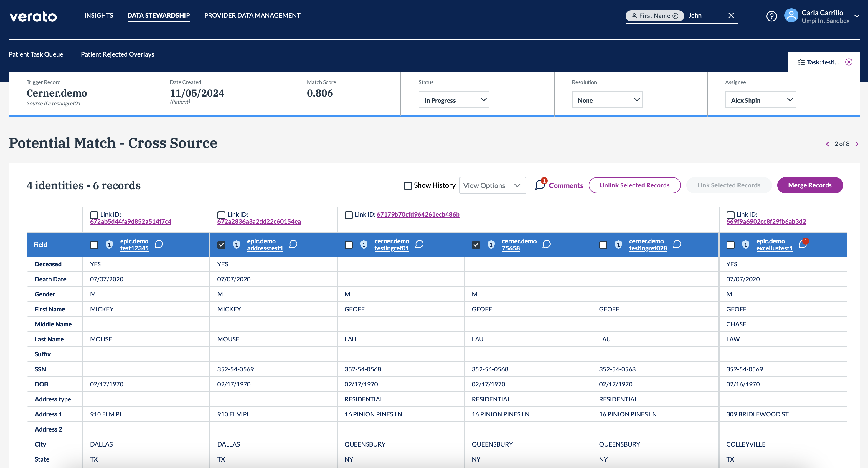Open the help question mark icon
Viewport: 868px width, 468px height.
coord(771,16)
